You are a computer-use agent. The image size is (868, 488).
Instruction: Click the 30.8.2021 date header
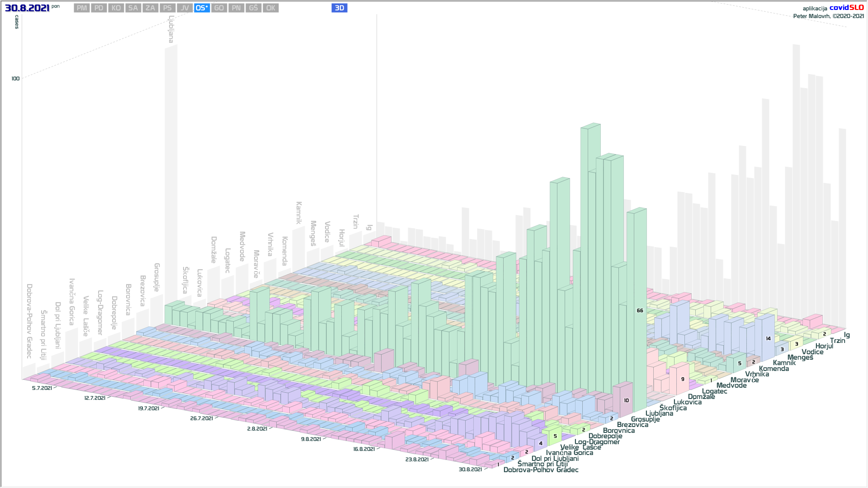(x=27, y=8)
